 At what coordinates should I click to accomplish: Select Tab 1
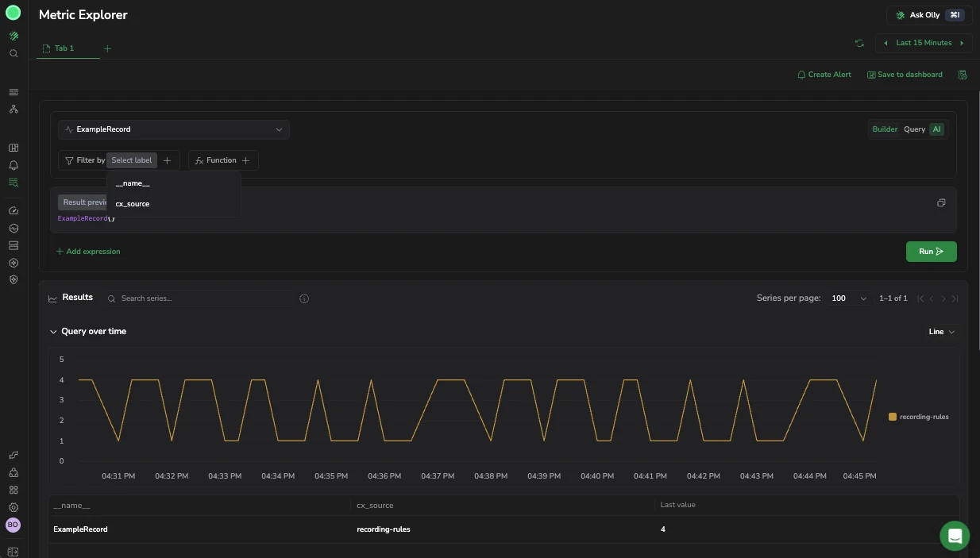click(x=64, y=48)
